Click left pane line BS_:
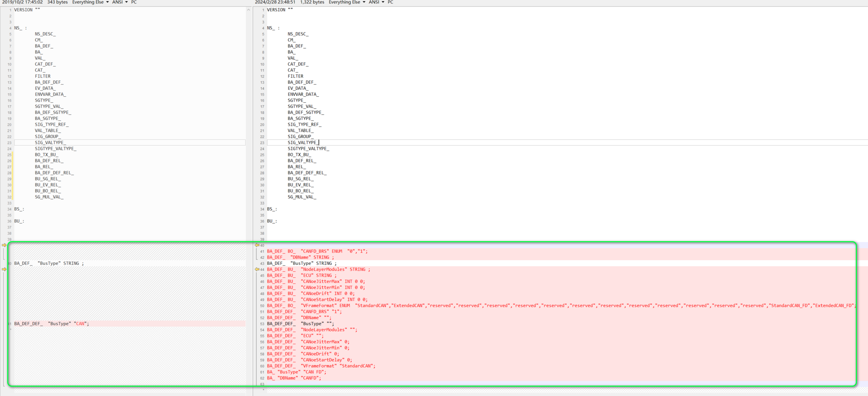 tap(19, 209)
